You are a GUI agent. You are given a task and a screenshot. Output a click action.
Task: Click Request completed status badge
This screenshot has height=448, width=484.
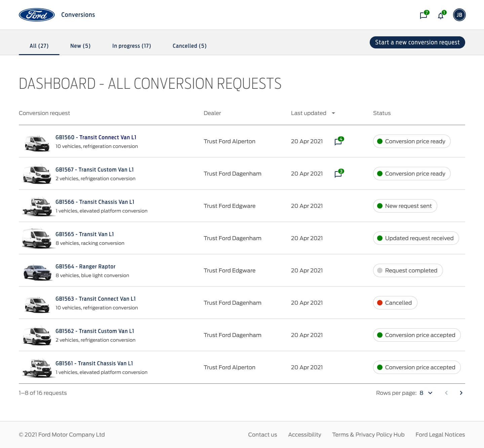point(408,270)
